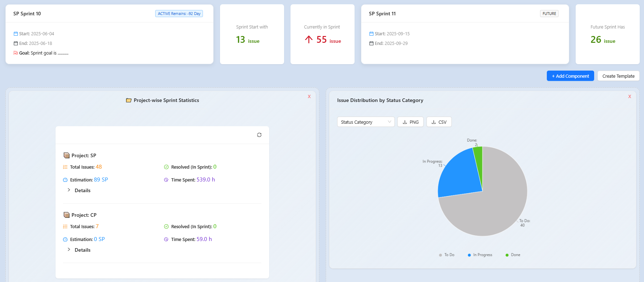644x282 pixels.
Task: Toggle the In Progress legend item
Action: coord(480,255)
